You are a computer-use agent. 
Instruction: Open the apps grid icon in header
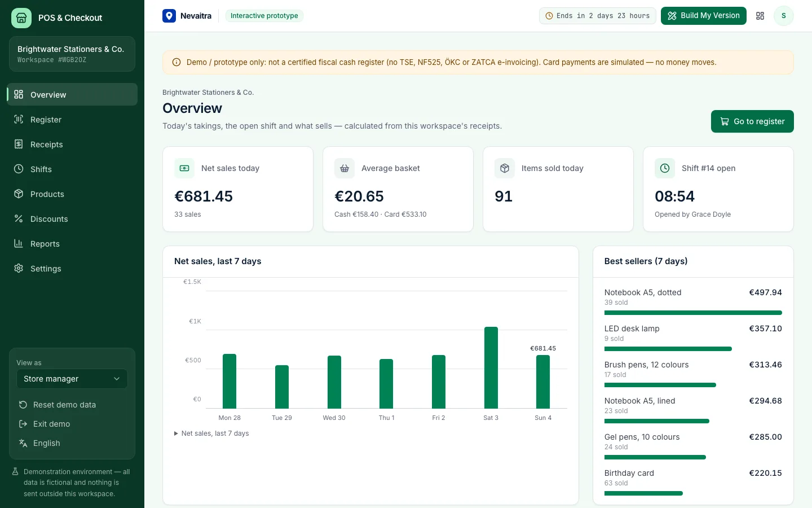point(760,16)
